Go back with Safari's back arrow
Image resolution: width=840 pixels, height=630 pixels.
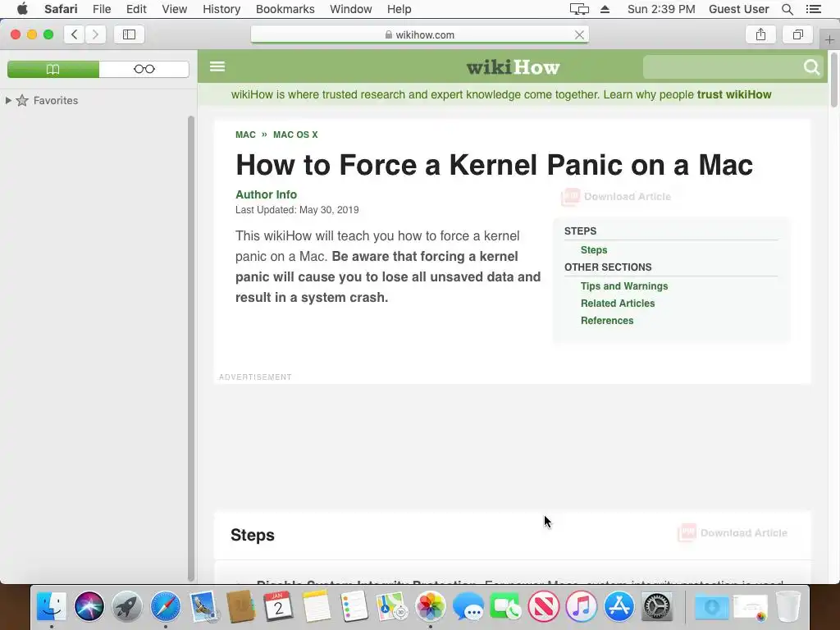(x=75, y=34)
